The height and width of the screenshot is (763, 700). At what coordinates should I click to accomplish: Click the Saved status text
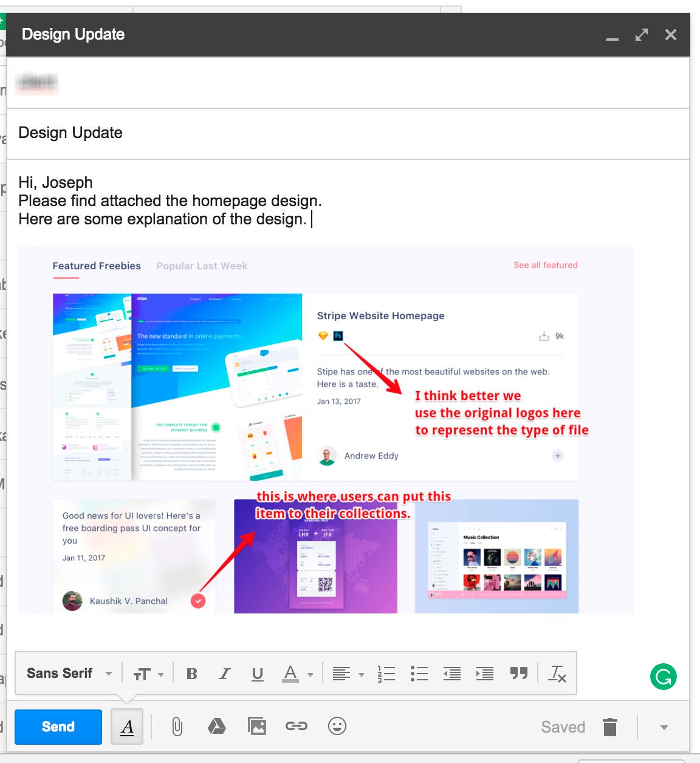(x=563, y=727)
